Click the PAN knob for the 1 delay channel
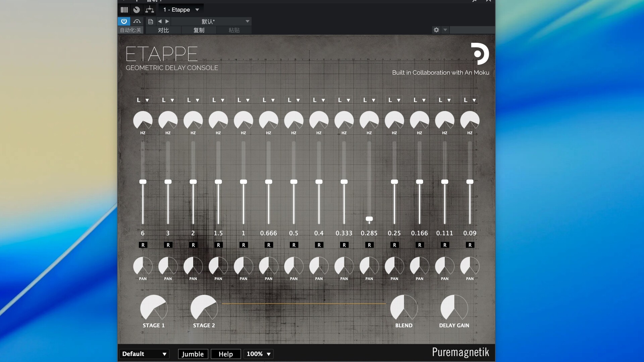The width and height of the screenshot is (644, 362). 244,266
